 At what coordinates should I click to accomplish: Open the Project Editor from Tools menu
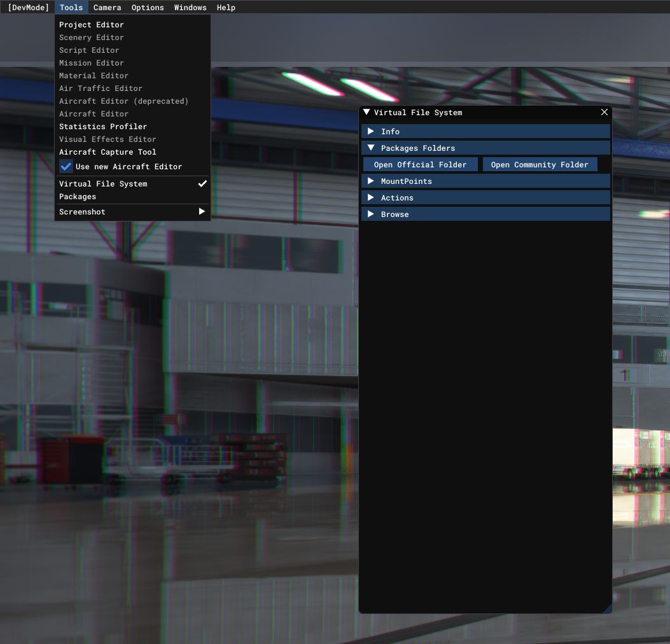point(92,25)
